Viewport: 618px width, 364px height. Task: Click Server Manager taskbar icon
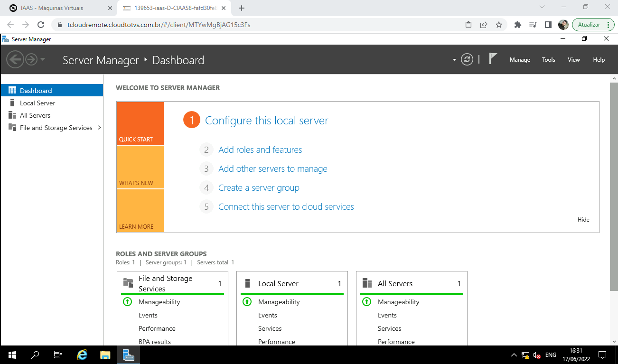(x=128, y=355)
